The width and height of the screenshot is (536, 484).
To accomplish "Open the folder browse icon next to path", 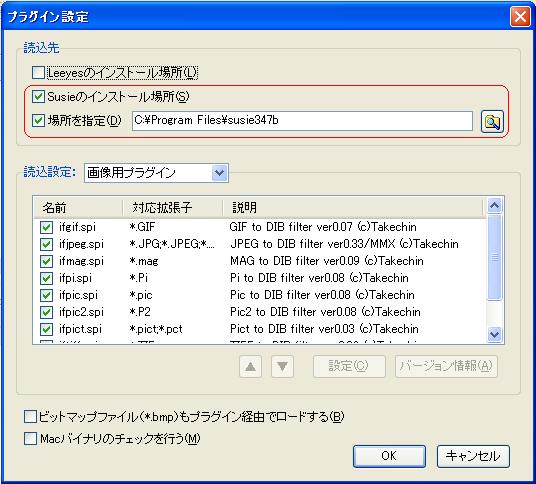I will tap(492, 121).
